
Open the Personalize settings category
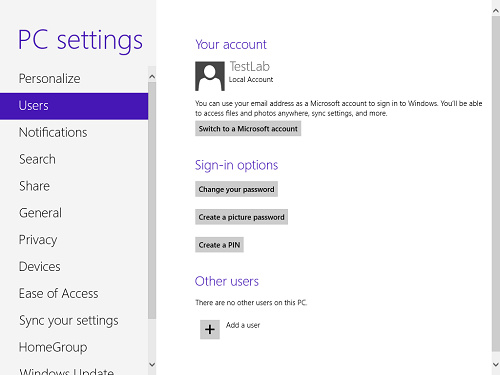pyautogui.click(x=74, y=79)
